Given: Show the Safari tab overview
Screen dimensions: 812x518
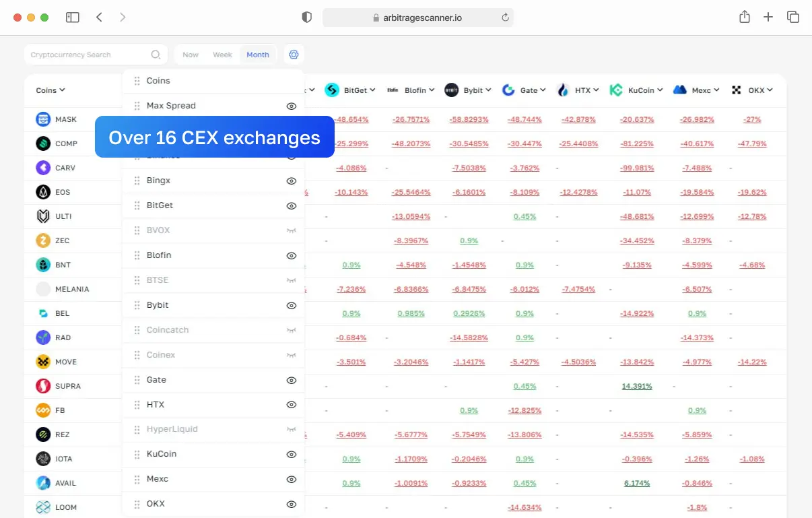Looking at the screenshot, I should pyautogui.click(x=793, y=18).
